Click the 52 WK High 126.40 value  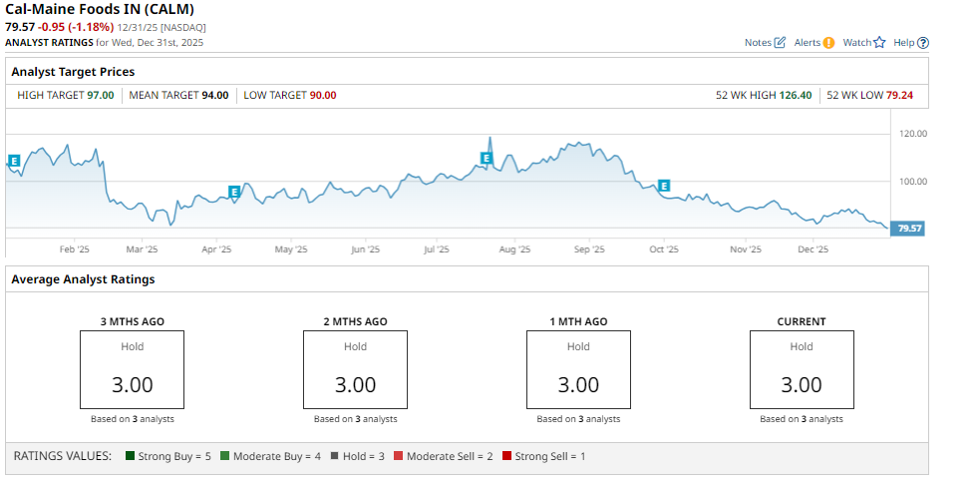coord(795,96)
